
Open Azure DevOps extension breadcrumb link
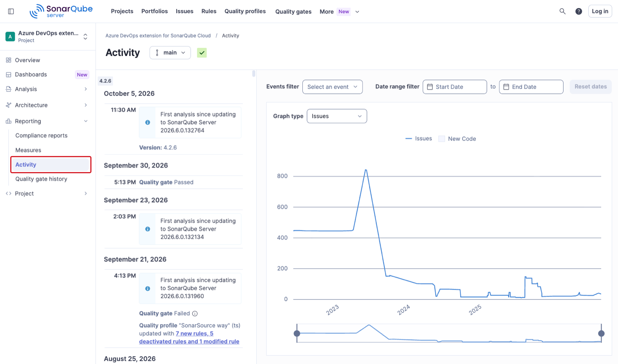[158, 36]
